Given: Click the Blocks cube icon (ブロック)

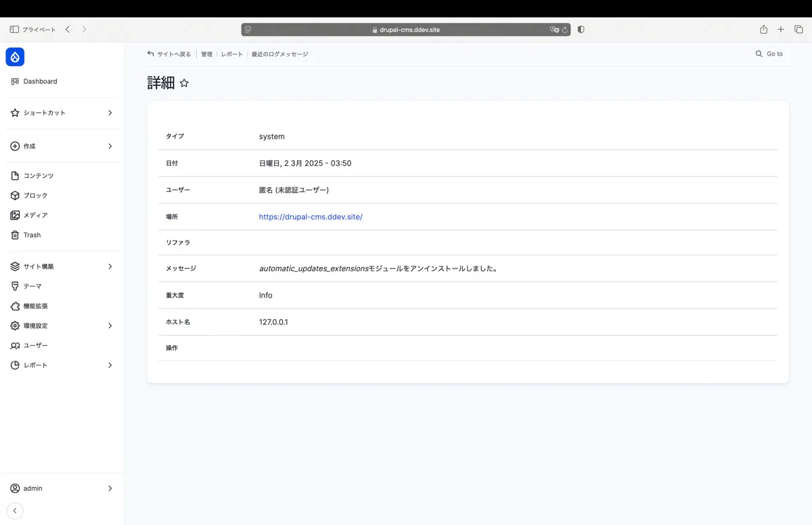Looking at the screenshot, I should coord(15,196).
